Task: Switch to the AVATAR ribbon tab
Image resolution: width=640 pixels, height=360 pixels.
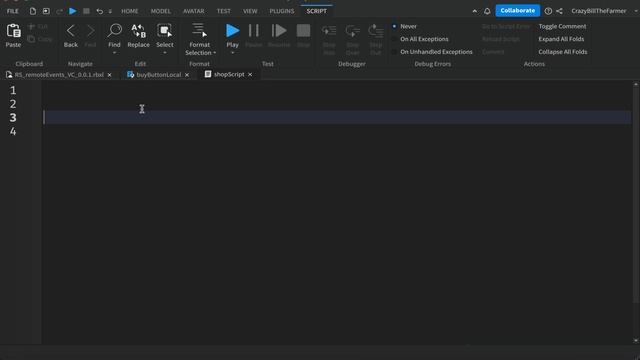Action: pos(193,11)
